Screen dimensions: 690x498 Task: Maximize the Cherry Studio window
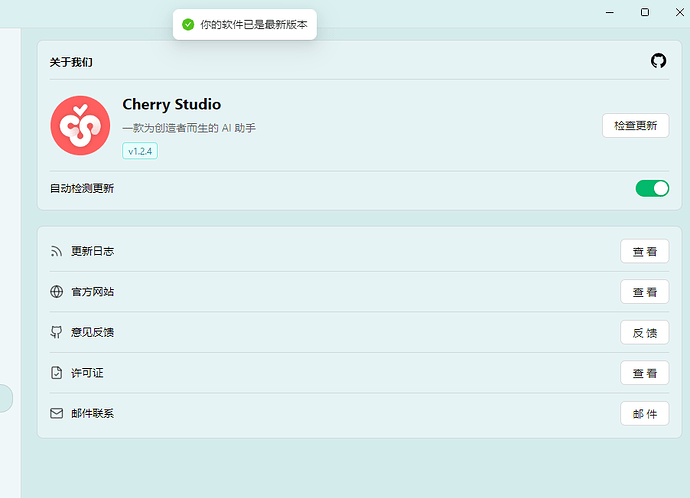click(x=645, y=12)
